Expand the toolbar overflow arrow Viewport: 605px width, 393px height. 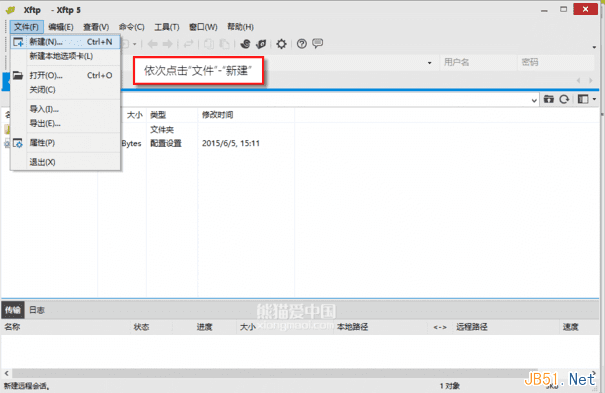coord(594,47)
